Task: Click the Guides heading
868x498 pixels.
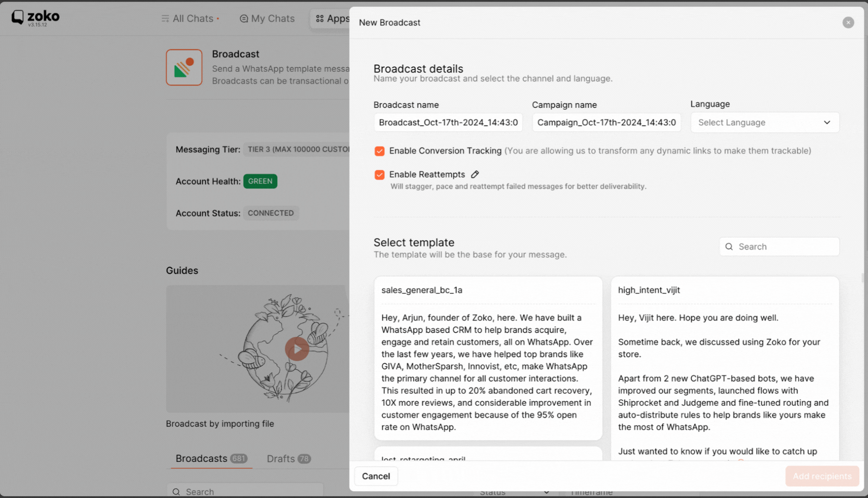Action: click(x=182, y=271)
